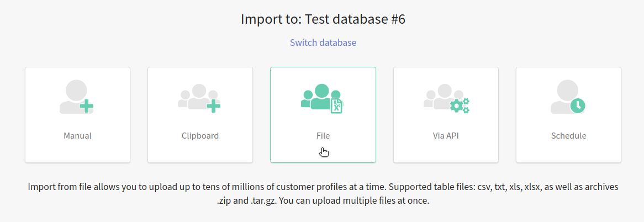Click the Via API gears icon
This screenshot has height=222, width=644.
click(x=460, y=105)
